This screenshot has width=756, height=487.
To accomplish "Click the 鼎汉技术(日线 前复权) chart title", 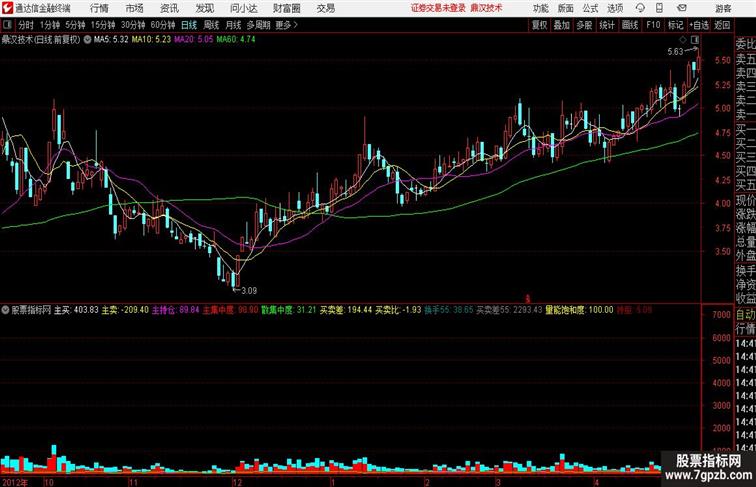I will (x=40, y=40).
